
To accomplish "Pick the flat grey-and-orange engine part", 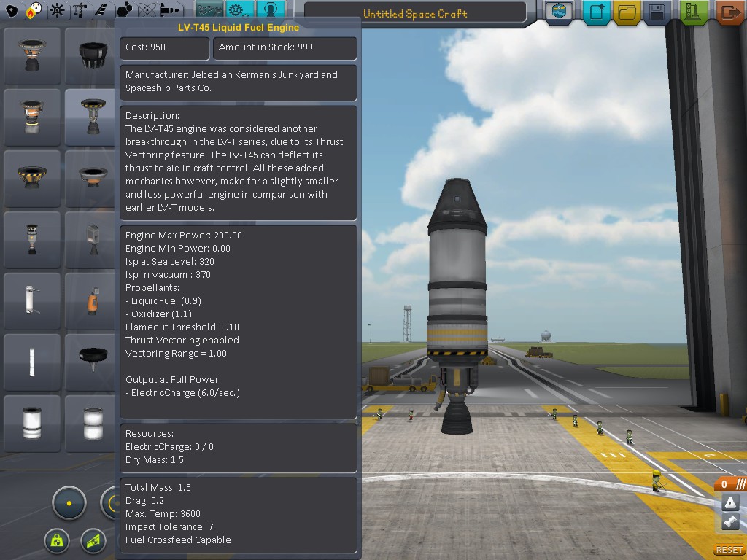I will click(x=90, y=179).
